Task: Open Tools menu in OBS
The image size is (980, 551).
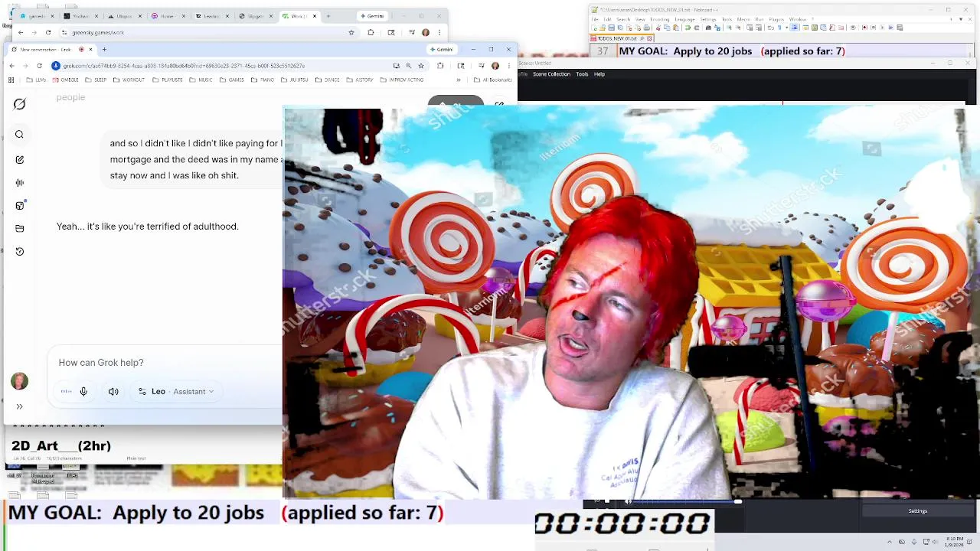Action: pyautogui.click(x=582, y=74)
